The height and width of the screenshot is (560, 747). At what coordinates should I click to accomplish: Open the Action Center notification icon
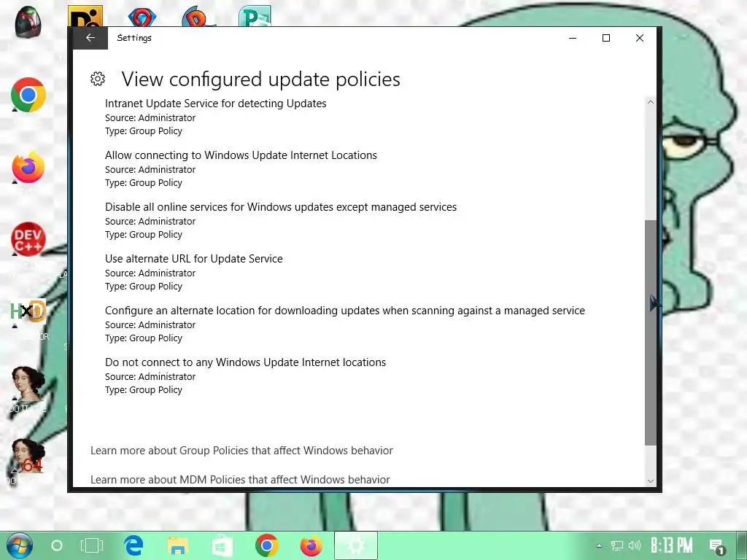coord(717,547)
